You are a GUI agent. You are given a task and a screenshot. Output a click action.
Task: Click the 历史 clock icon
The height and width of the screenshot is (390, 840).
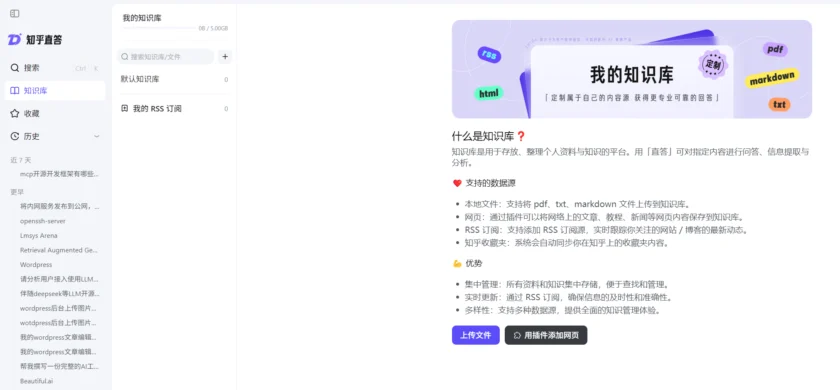tap(15, 136)
